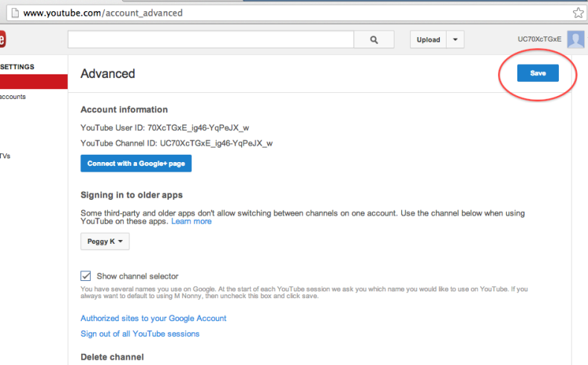The width and height of the screenshot is (588, 365).
Task: Click Sign out of all YouTube sessions
Action: point(140,334)
